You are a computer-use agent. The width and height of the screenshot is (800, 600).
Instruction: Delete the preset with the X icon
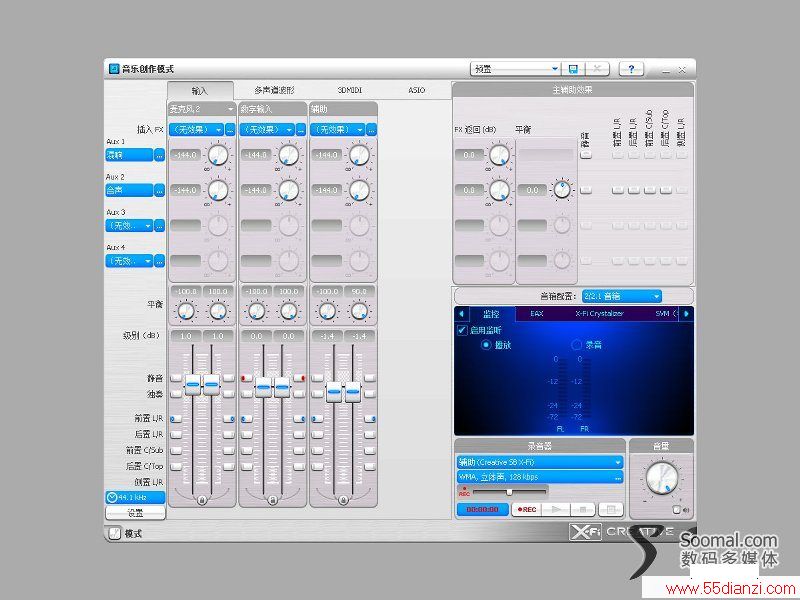click(x=597, y=69)
